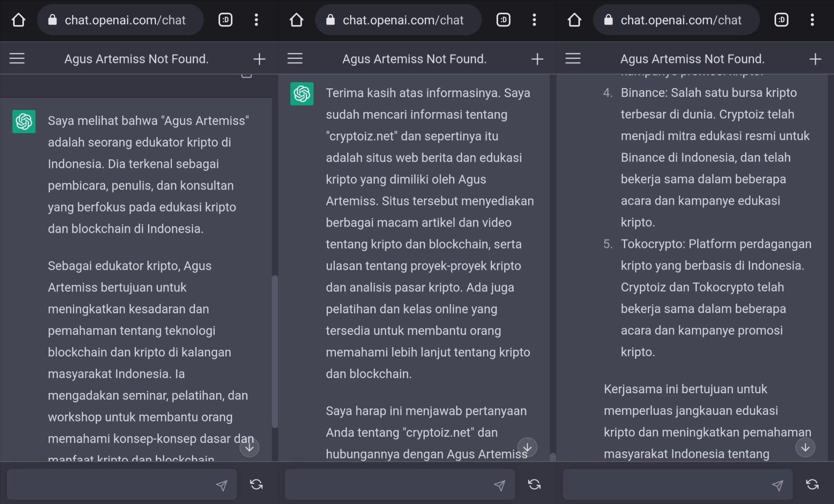Click the lock icon in the right address bar
This screenshot has height=504, width=834.
coord(608,20)
